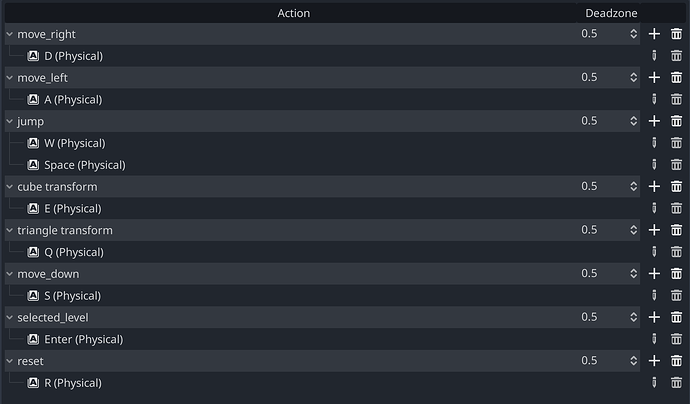This screenshot has width=690, height=404.
Task: Edit the W (Physical) key event
Action: (654, 143)
